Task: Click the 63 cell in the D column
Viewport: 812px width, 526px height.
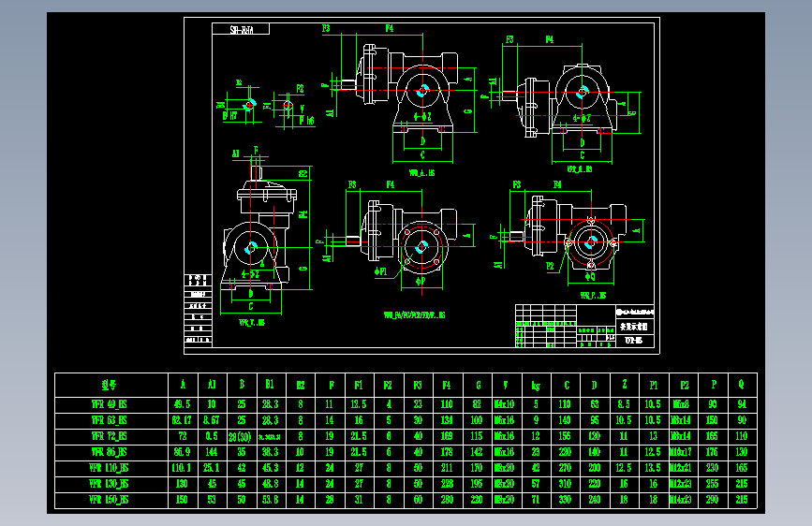Action: click(x=595, y=404)
